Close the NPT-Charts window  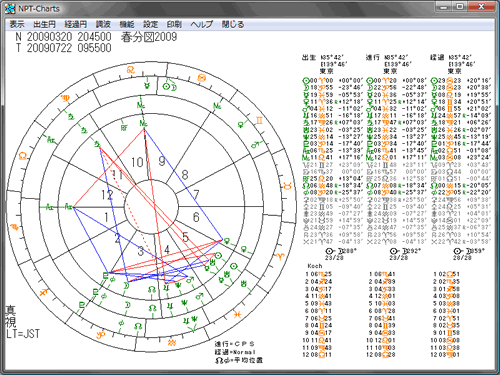click(x=481, y=7)
